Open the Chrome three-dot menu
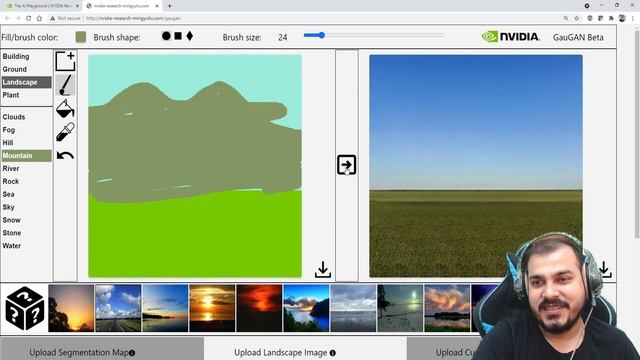Image resolution: width=640 pixels, height=360 pixels. click(633, 18)
